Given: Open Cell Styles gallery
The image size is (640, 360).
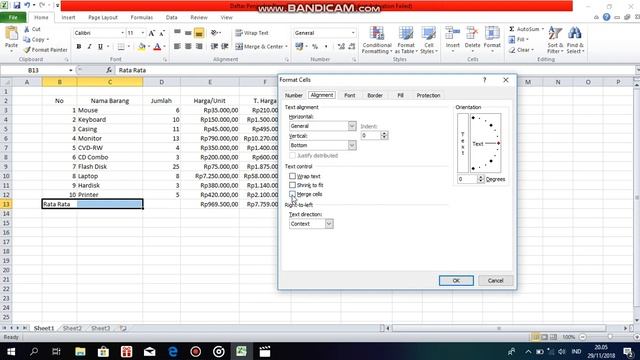Looking at the screenshot, I should pyautogui.click(x=429, y=40).
